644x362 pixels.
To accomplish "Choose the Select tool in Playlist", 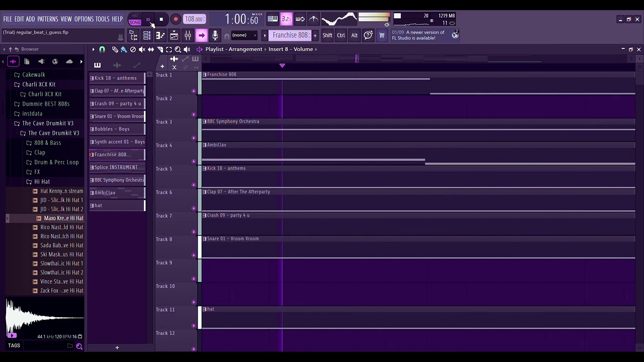I will 169,49.
